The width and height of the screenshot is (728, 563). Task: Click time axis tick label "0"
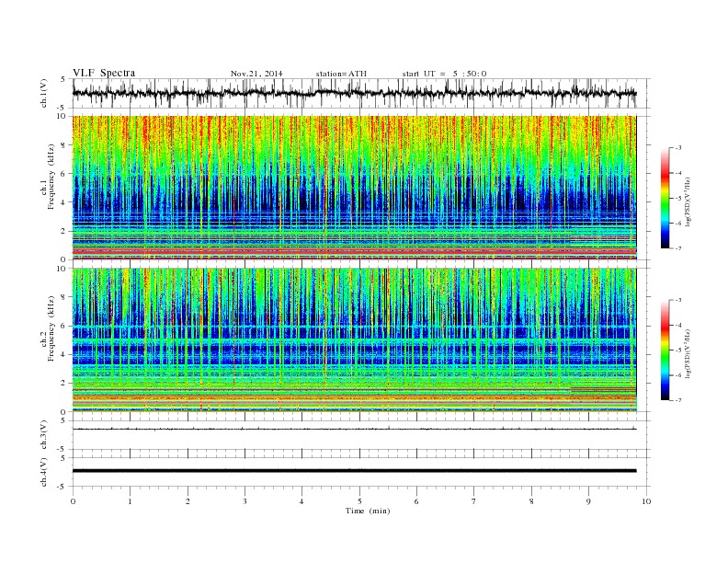click(73, 501)
